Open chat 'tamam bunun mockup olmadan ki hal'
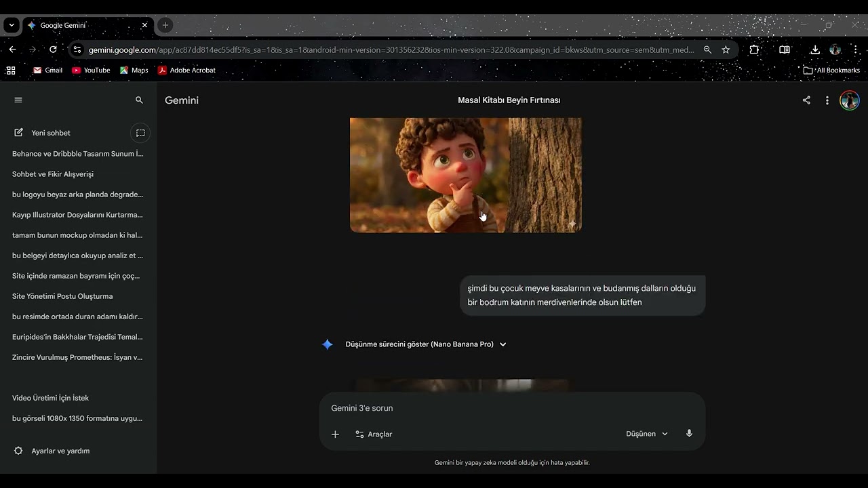Image resolution: width=868 pixels, height=488 pixels. click(x=78, y=235)
